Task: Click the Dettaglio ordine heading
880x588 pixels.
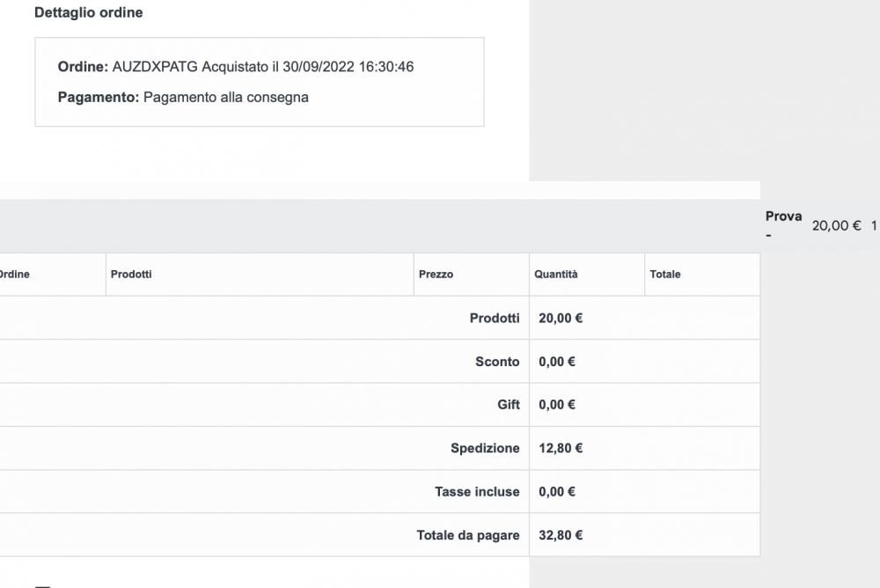Action: pos(88,13)
